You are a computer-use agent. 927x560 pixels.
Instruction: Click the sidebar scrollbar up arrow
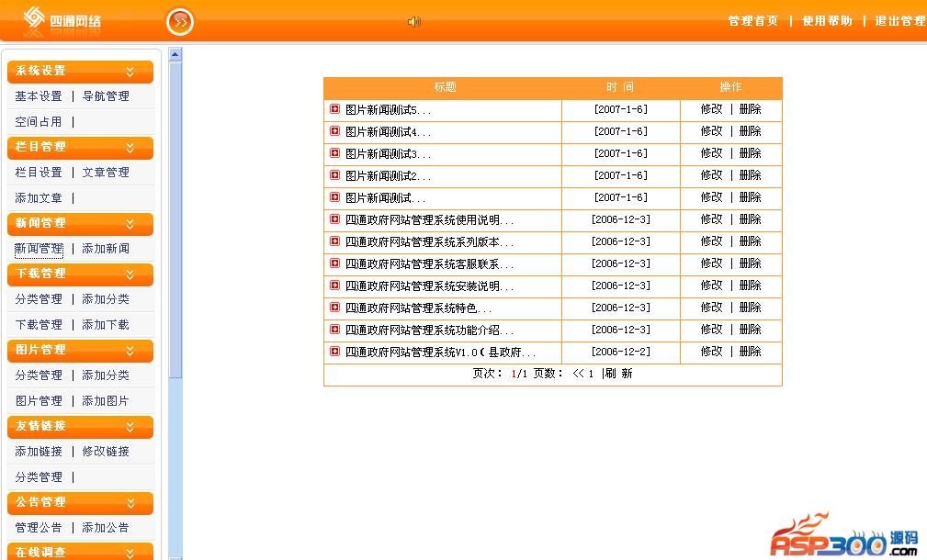(175, 54)
